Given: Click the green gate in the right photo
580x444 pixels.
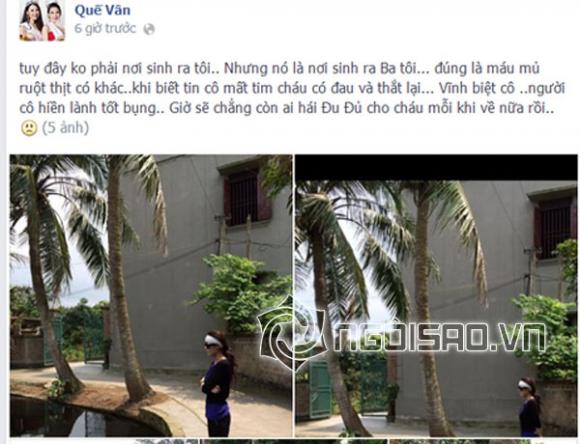Looking at the screenshot, I should coord(319,389).
